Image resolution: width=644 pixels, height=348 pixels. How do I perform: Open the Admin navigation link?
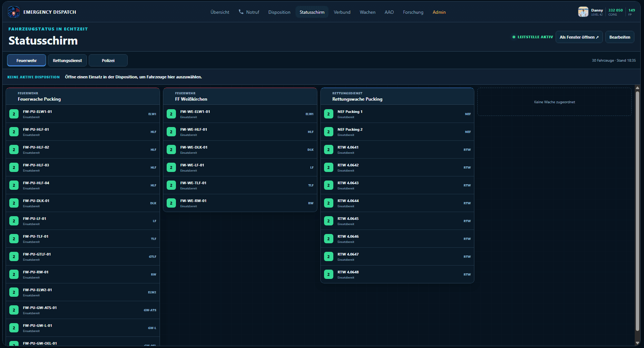439,12
